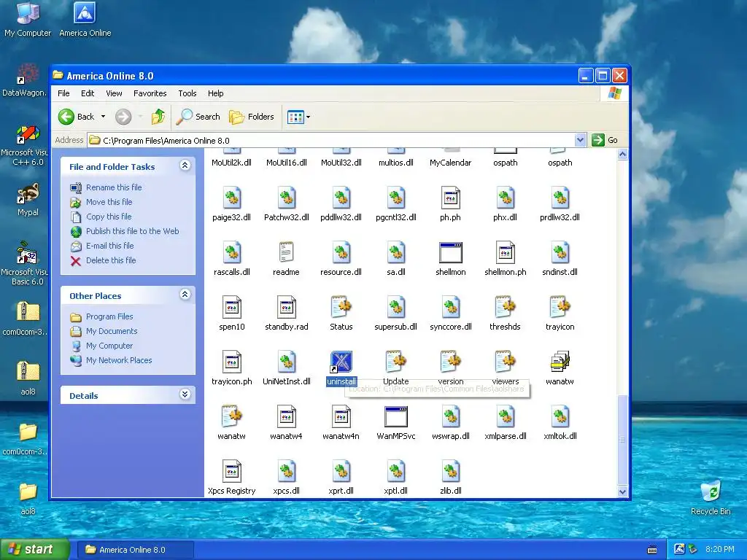This screenshot has height=560, width=747.
Task: Toggle the Folders pane button
Action: [x=252, y=117]
